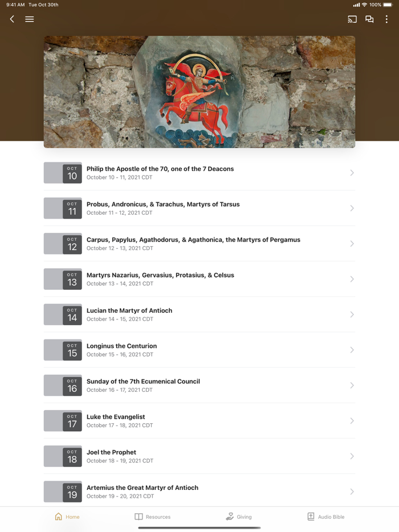Tap the cast screen icon
Screen dimensions: 399x532
pos(352,19)
